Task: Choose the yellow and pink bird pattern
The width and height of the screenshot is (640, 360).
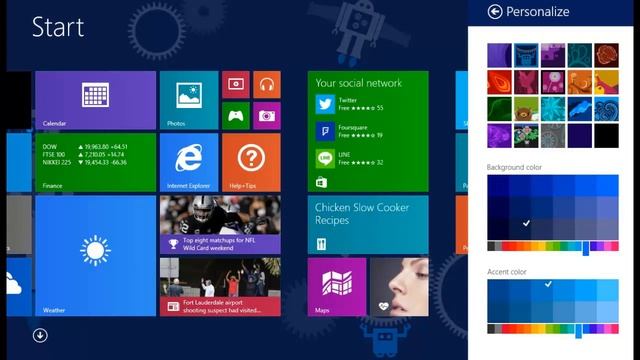Action: point(607,82)
